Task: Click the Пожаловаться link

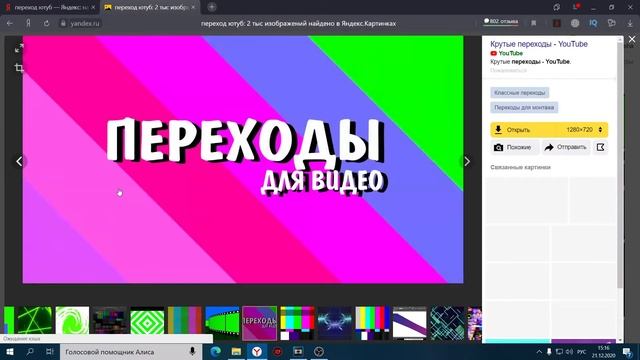Action: [x=508, y=70]
